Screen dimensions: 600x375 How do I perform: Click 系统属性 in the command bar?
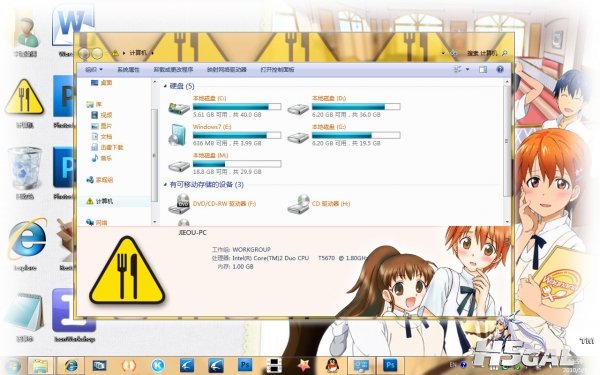(128, 70)
